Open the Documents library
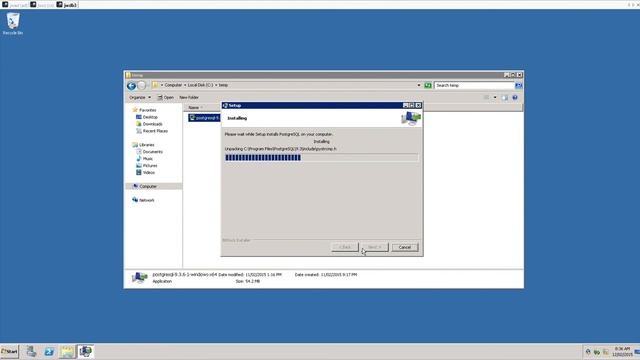Image resolution: width=640 pixels, height=360 pixels. [x=149, y=152]
